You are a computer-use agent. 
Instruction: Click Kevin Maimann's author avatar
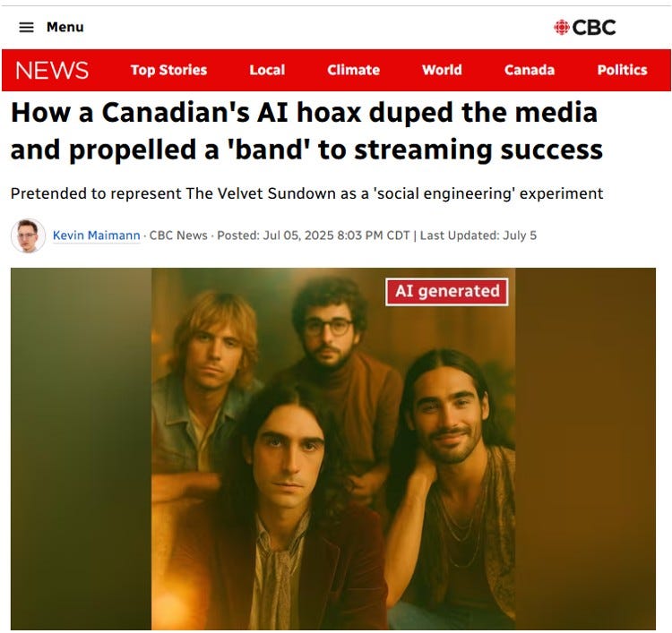coord(28,235)
